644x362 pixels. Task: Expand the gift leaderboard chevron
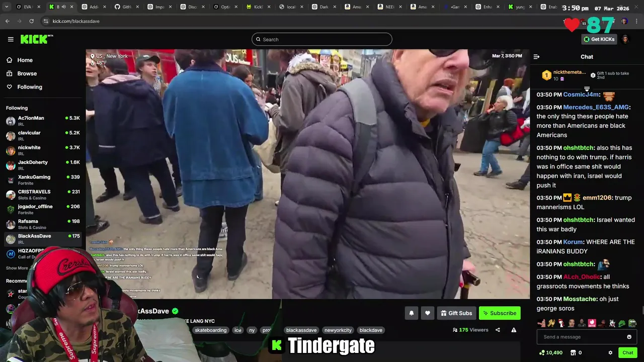(x=587, y=89)
